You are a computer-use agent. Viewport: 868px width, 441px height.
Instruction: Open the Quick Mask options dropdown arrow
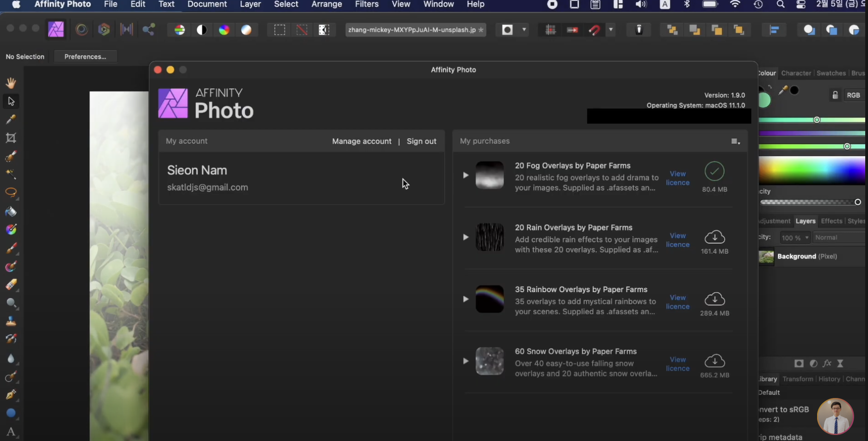pyautogui.click(x=524, y=30)
